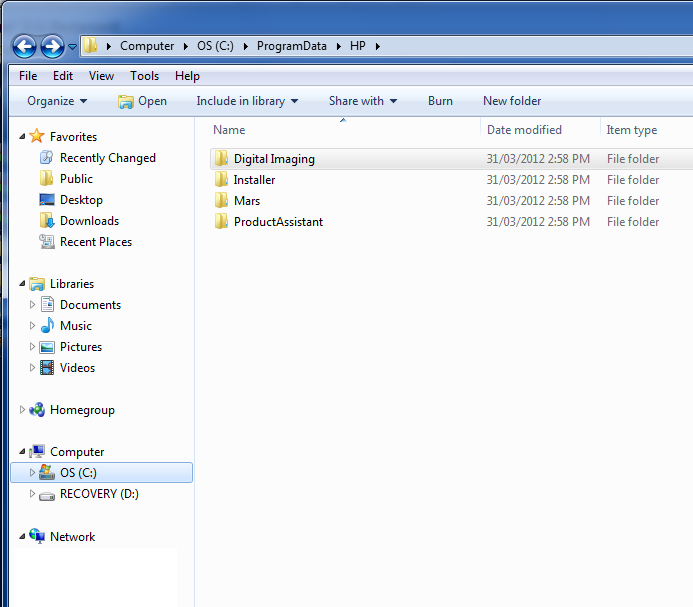This screenshot has height=607, width=693.
Task: Open Desktop in Favorites
Action: pos(81,200)
